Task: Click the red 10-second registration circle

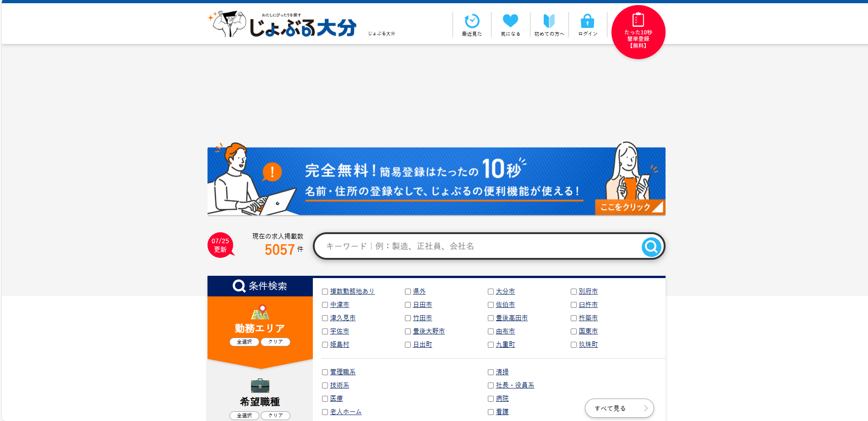Action: pos(638,32)
